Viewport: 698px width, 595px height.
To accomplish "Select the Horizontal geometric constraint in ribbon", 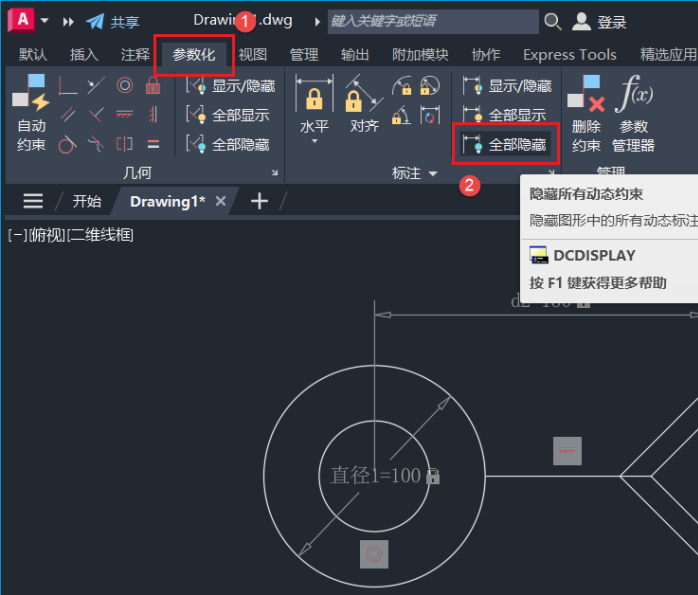I will point(125,114).
